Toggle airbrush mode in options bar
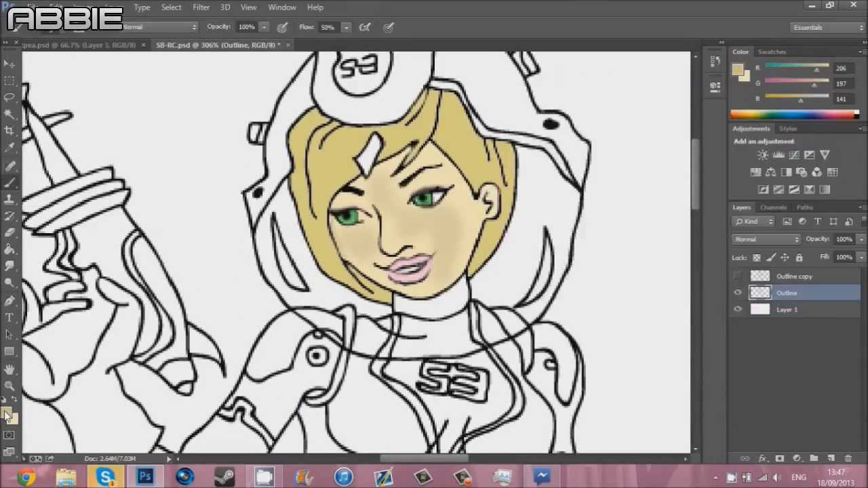The height and width of the screenshot is (488, 868). point(365,28)
